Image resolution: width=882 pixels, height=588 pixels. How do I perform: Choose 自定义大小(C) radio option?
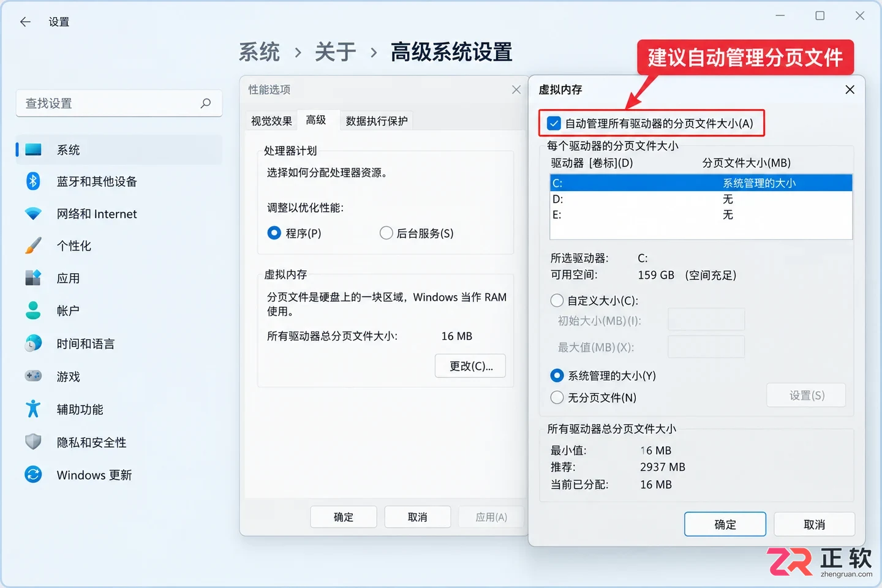click(x=557, y=300)
